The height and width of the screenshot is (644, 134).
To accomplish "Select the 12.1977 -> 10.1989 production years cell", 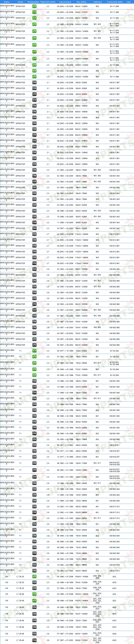I will coord(65,457).
